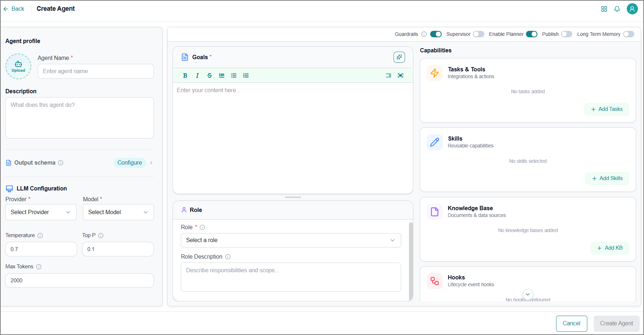Click the info icon next to Temperature
The height and width of the screenshot is (335, 644).
pos(40,236)
